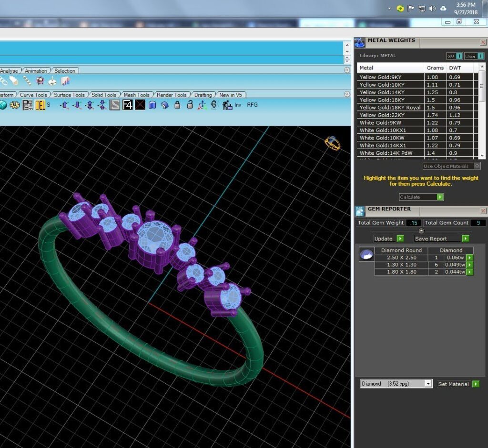
Task: Click the blue solid cap surface icon
Action: click(x=152, y=105)
